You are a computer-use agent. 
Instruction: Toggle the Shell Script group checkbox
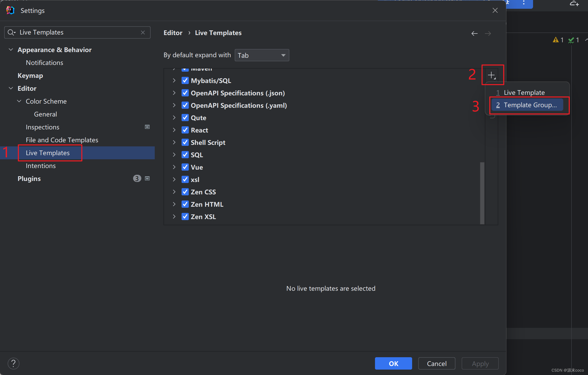coord(185,143)
